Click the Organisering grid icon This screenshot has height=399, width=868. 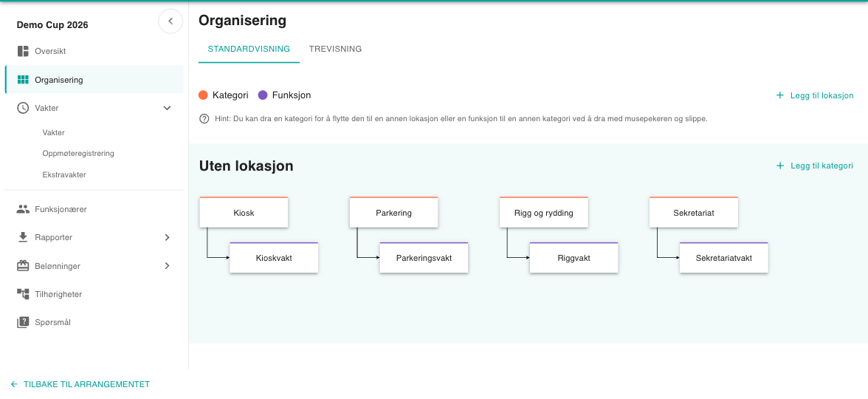point(23,80)
